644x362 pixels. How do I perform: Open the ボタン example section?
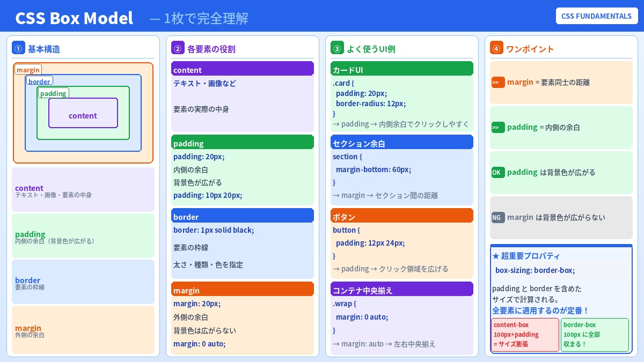tap(402, 216)
